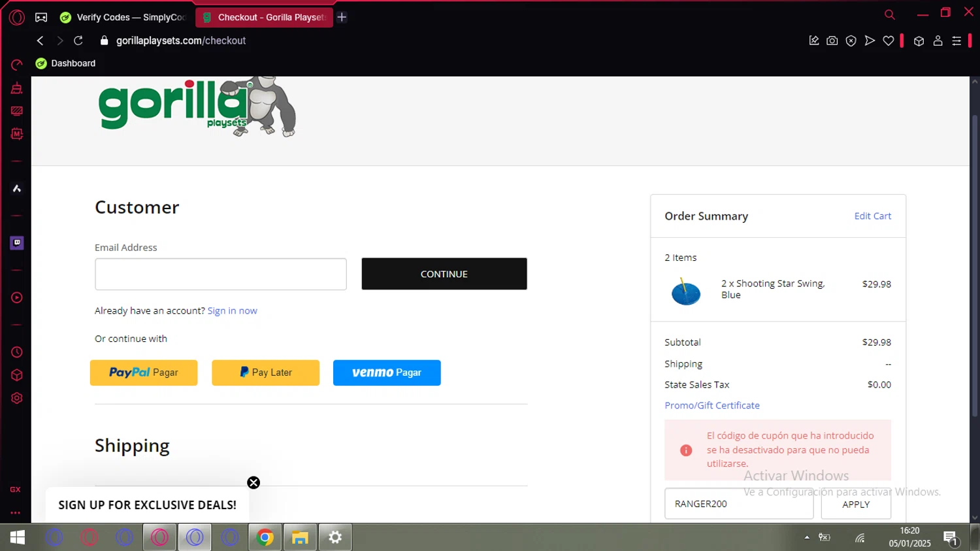The image size is (980, 551).
Task: Click the pinboard icon in address bar
Action: 814,41
